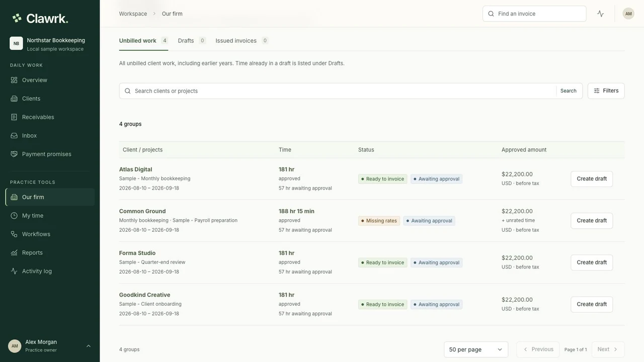Open Receivables via its sidebar icon
Image resolution: width=644 pixels, height=362 pixels.
point(14,117)
